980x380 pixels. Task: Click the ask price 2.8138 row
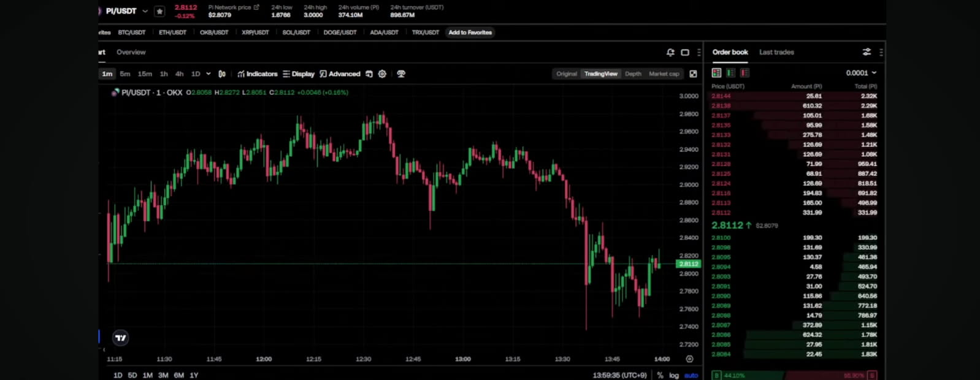point(794,105)
